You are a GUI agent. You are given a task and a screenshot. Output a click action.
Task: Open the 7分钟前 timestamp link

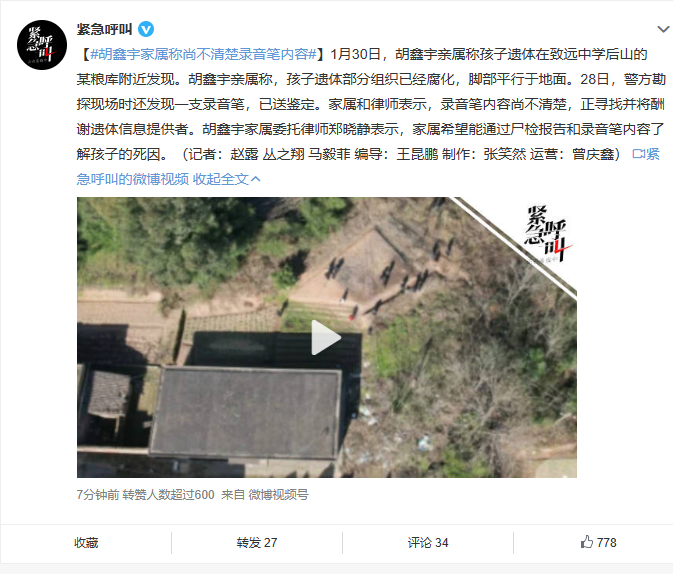point(98,495)
